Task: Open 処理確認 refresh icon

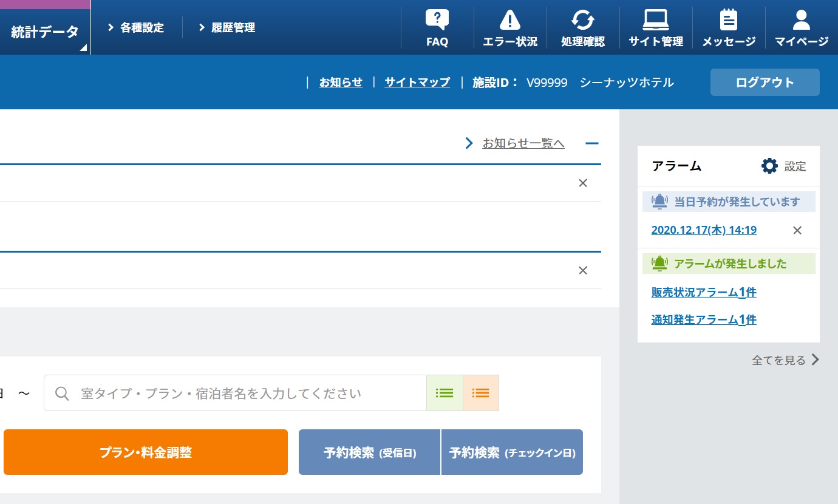Action: coord(583,21)
